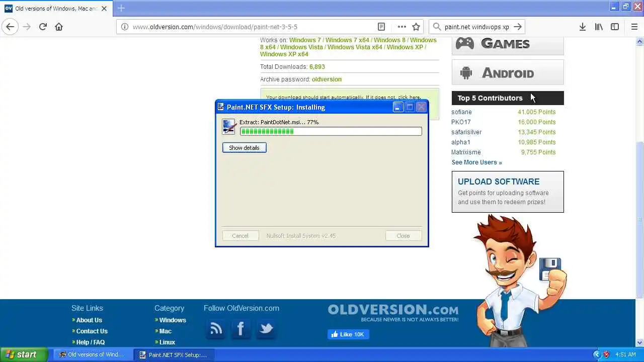Open contributor Matrixisme profile
Viewport: 644px width, 362px height.
pyautogui.click(x=466, y=152)
